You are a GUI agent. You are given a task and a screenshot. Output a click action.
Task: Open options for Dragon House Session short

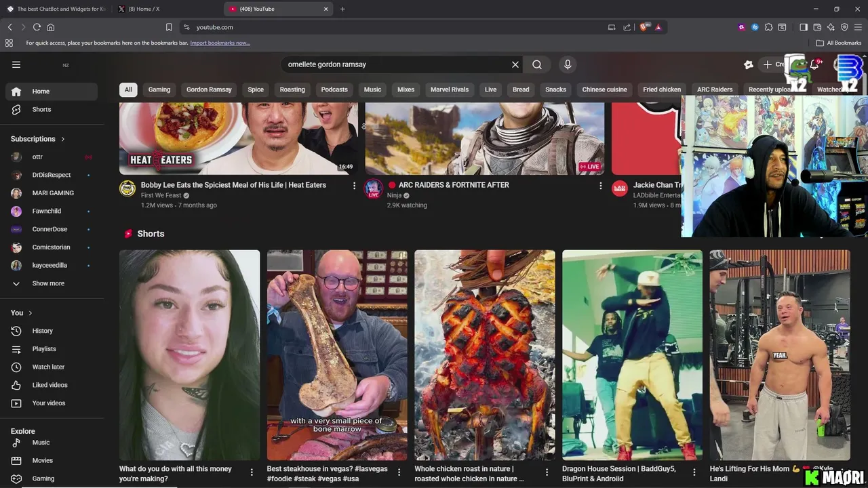(x=694, y=472)
